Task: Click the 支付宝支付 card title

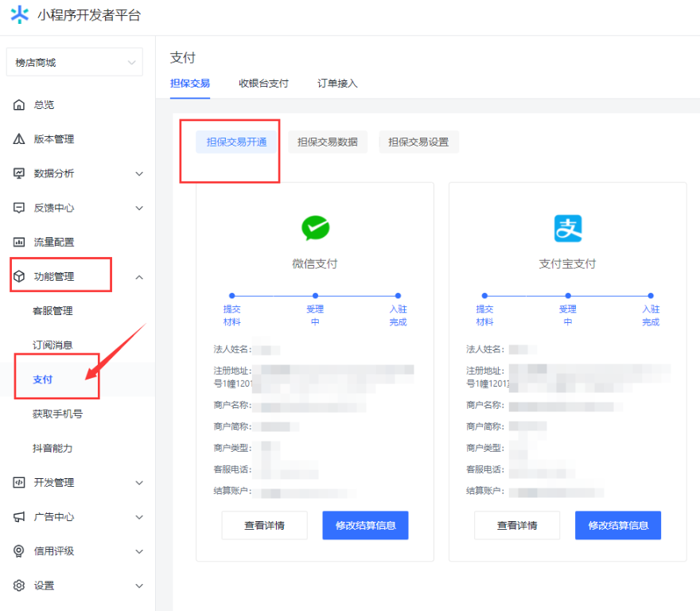Action: (568, 264)
